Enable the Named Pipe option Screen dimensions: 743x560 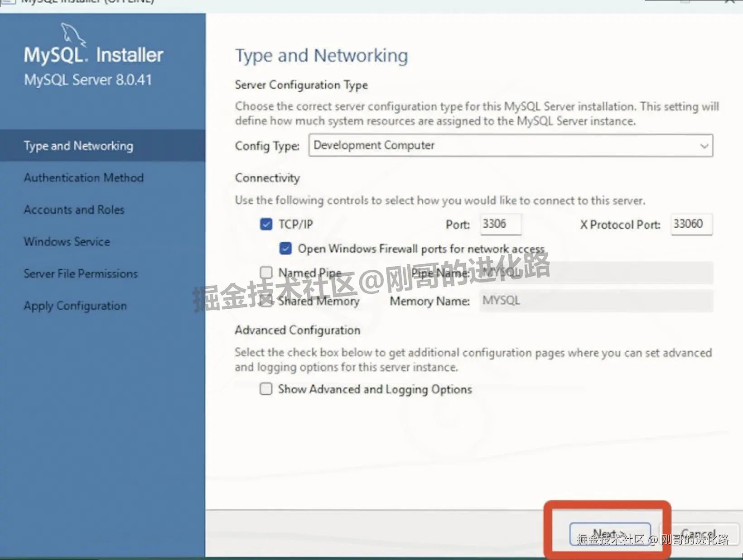(x=266, y=272)
